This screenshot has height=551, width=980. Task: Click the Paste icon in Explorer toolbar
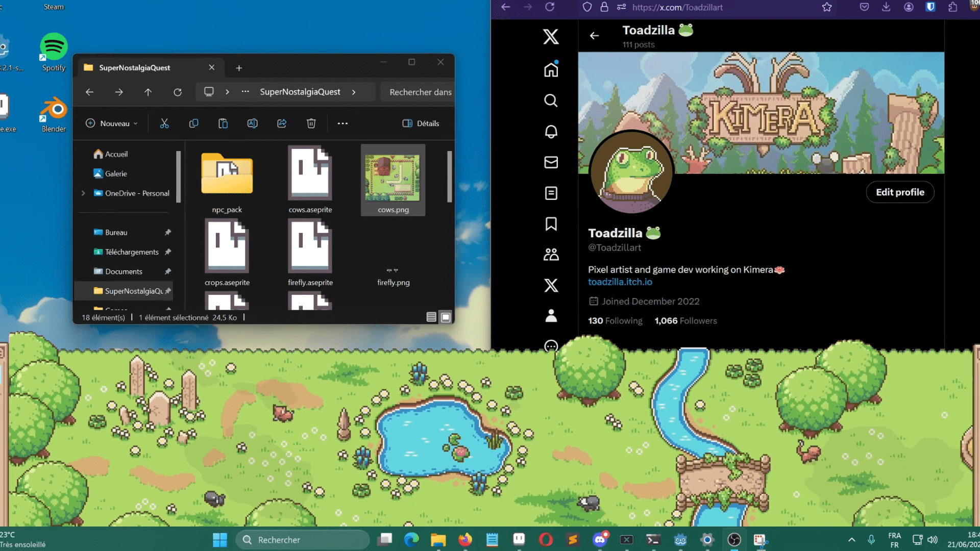(x=223, y=123)
